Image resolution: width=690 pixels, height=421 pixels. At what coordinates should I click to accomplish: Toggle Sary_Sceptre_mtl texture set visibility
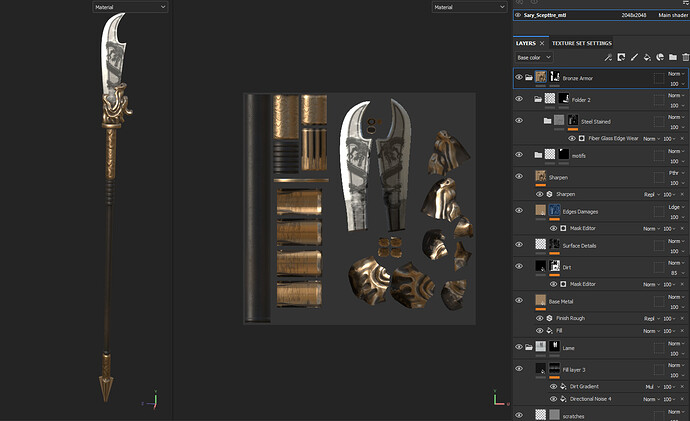point(518,15)
